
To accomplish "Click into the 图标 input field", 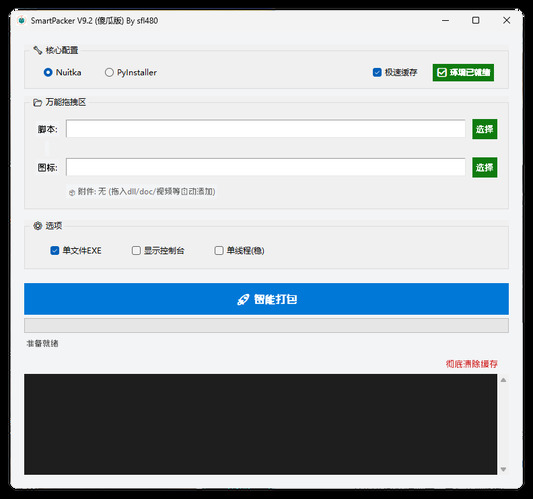I will [x=265, y=167].
